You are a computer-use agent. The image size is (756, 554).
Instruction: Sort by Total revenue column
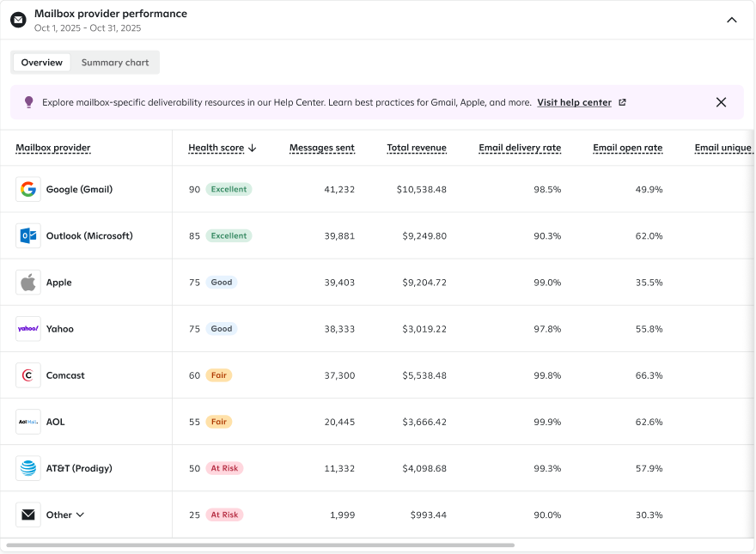click(417, 148)
